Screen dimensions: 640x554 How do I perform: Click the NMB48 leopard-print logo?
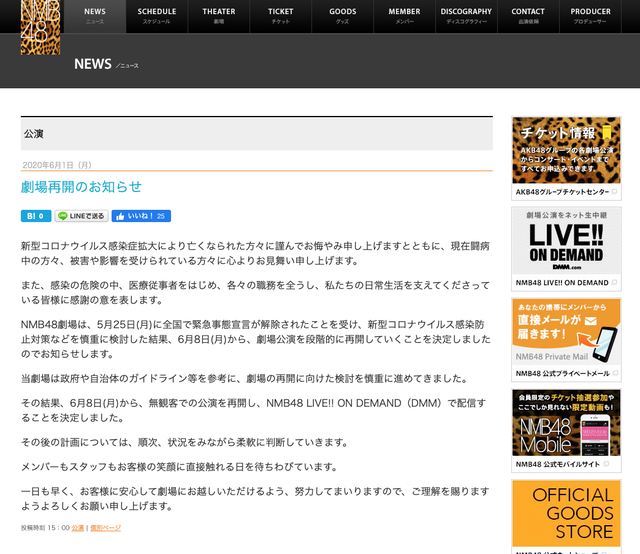tap(40, 27)
